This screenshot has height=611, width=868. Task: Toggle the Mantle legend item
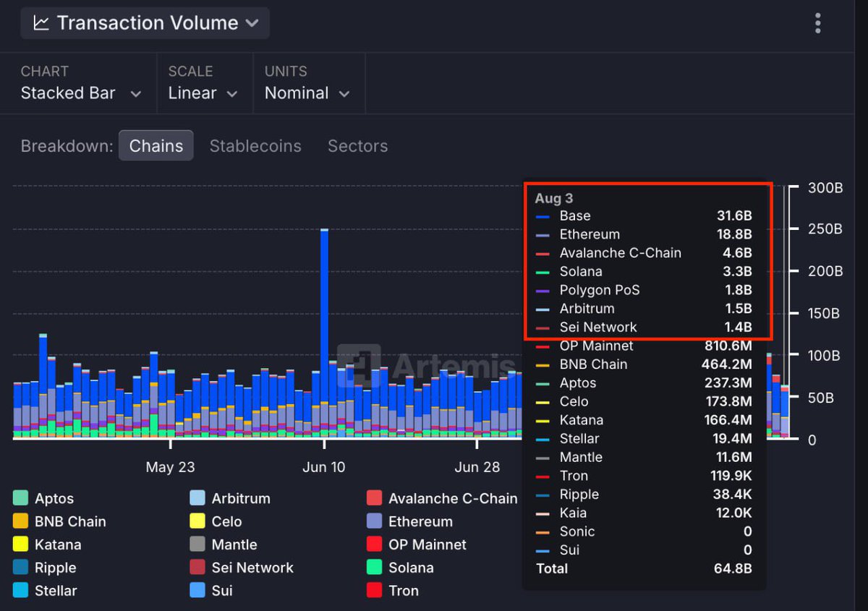tap(224, 544)
